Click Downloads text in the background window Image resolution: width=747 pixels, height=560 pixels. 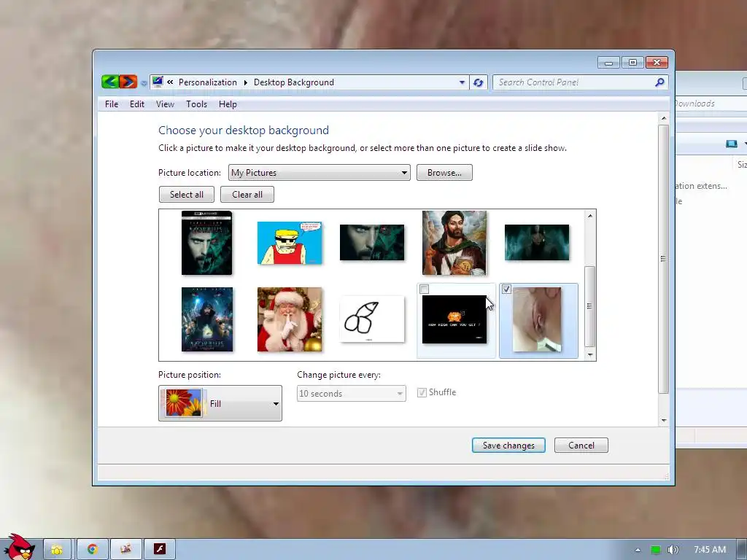coord(695,104)
